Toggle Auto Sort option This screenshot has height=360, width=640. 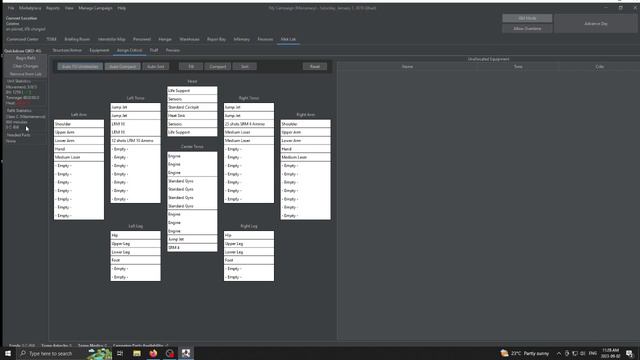point(156,67)
